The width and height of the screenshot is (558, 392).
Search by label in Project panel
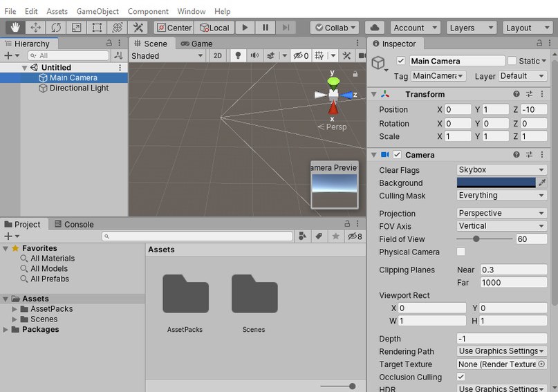tap(319, 236)
